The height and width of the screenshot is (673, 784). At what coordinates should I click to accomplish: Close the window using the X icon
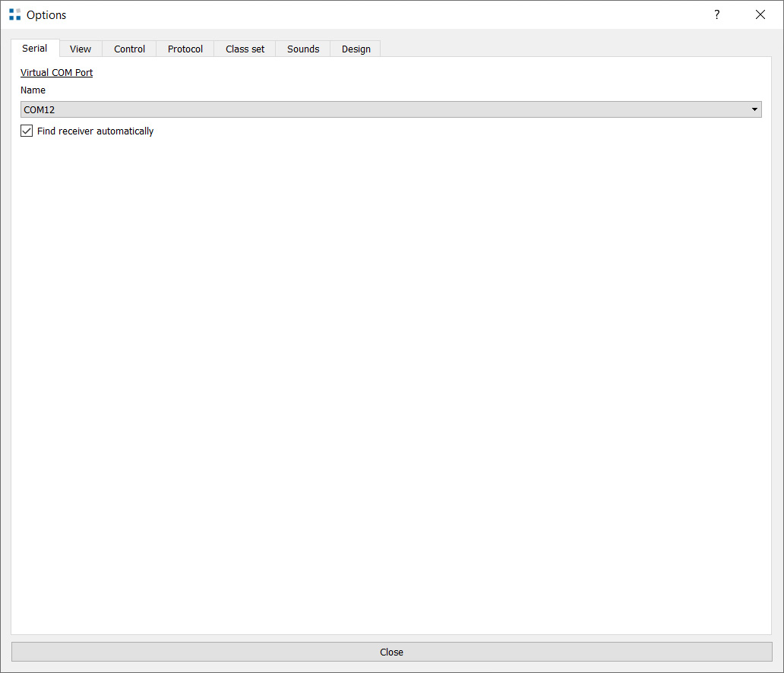point(760,14)
